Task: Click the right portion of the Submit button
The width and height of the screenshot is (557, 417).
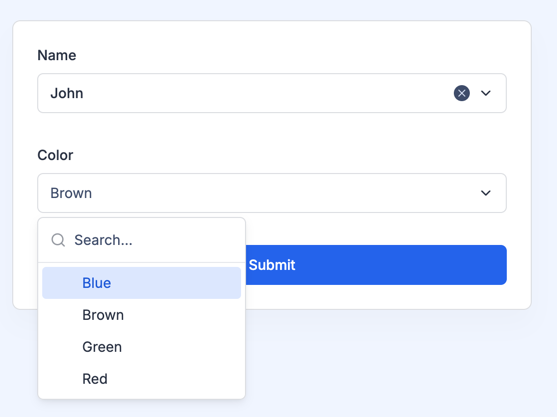Action: [426, 265]
